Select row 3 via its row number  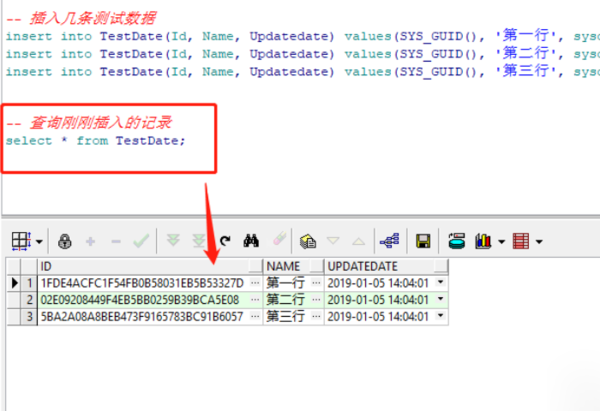(x=29, y=316)
